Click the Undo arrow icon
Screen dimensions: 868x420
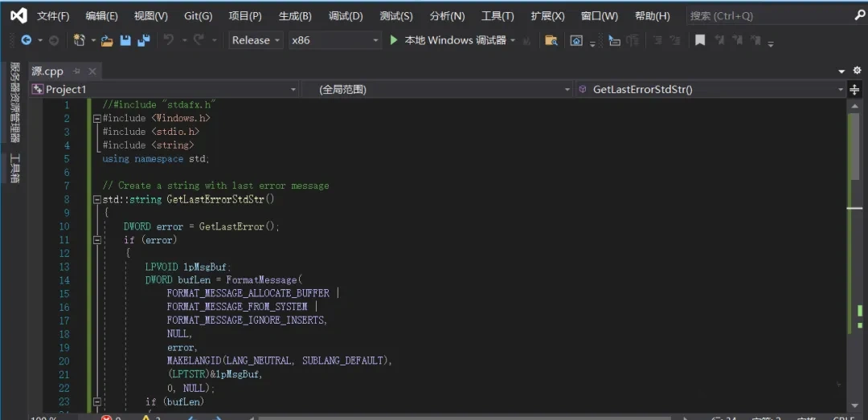169,40
